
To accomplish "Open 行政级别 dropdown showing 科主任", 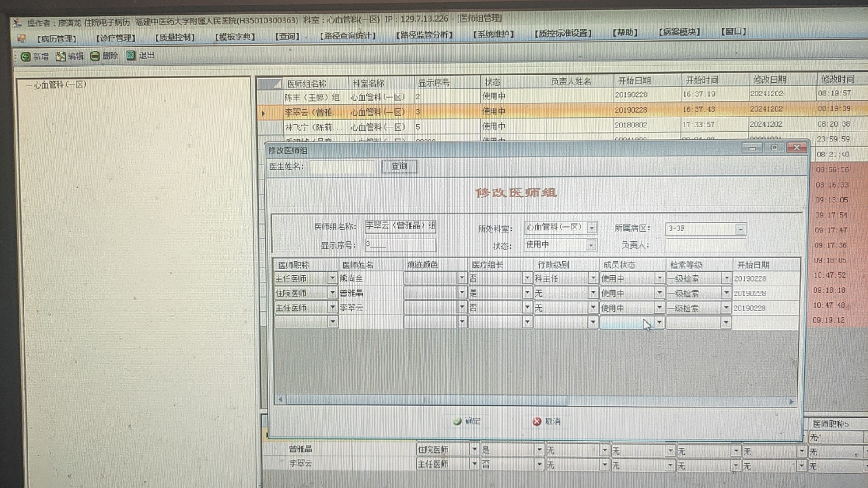I will click(x=593, y=278).
